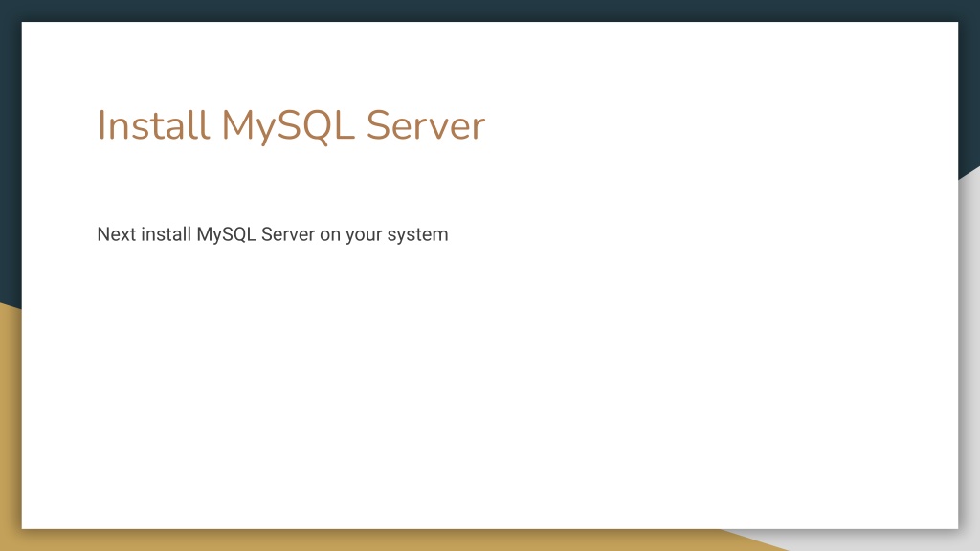Click the word "on" in body text
The height and width of the screenshot is (551, 980).
(330, 236)
